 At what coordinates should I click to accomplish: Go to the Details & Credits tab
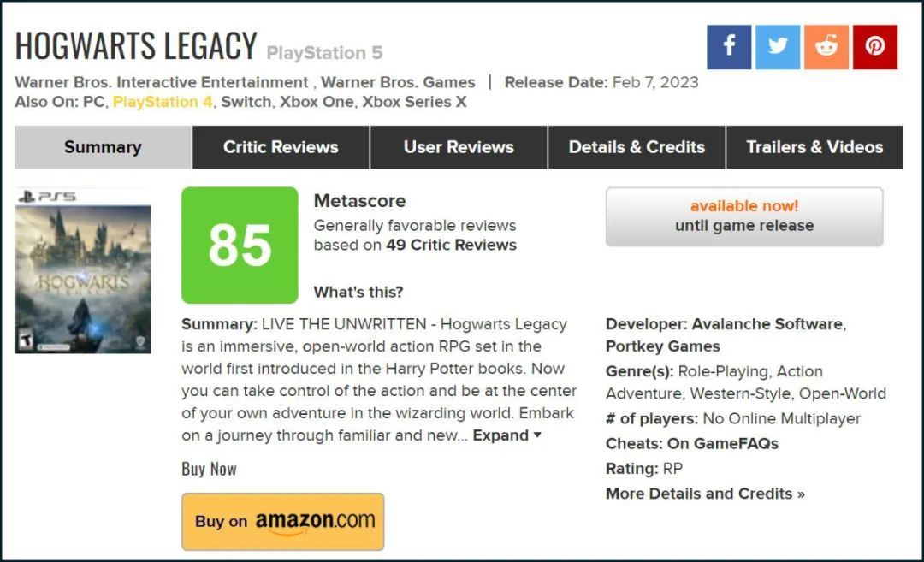(637, 147)
